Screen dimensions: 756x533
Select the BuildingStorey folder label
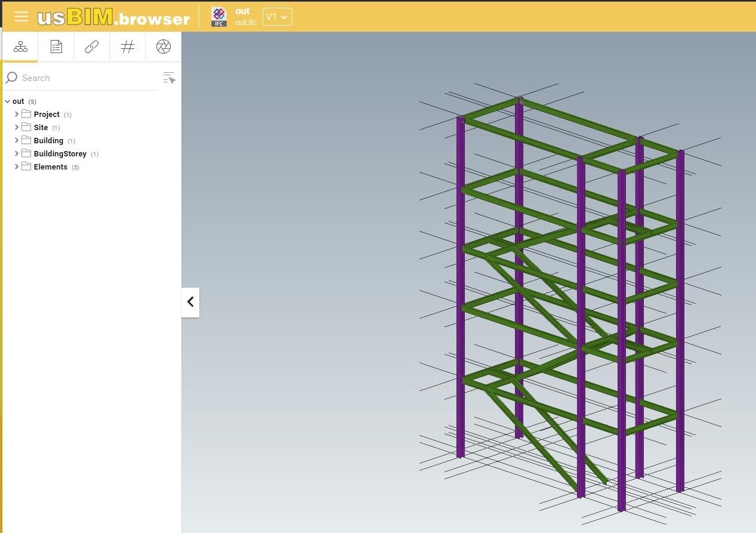60,154
